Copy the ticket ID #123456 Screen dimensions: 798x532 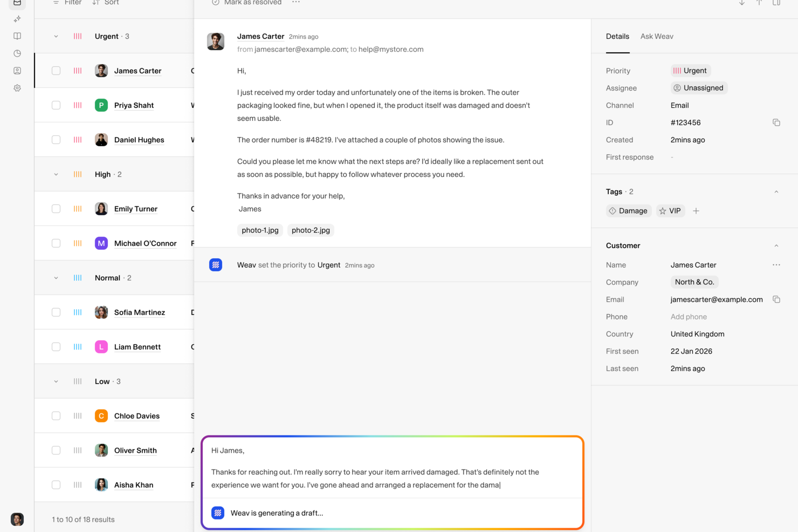click(x=776, y=122)
